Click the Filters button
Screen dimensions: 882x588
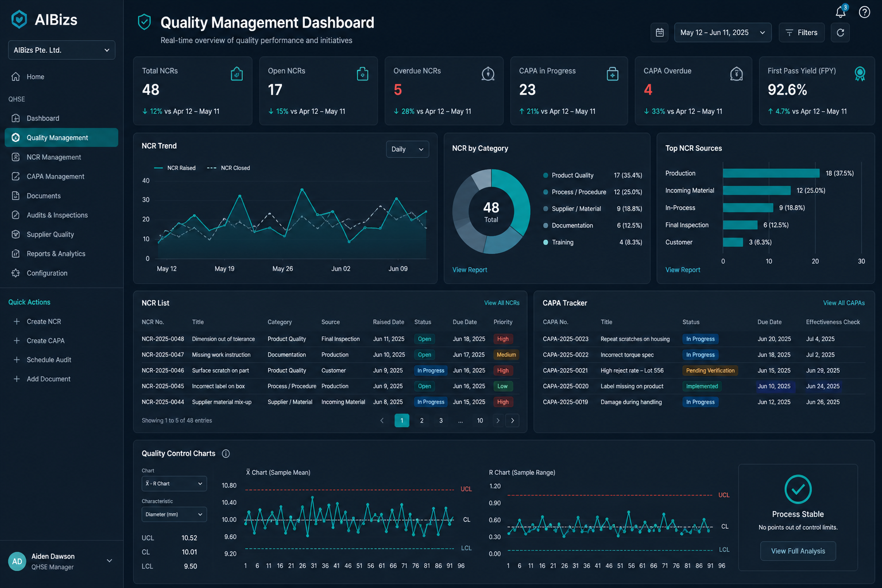click(802, 33)
